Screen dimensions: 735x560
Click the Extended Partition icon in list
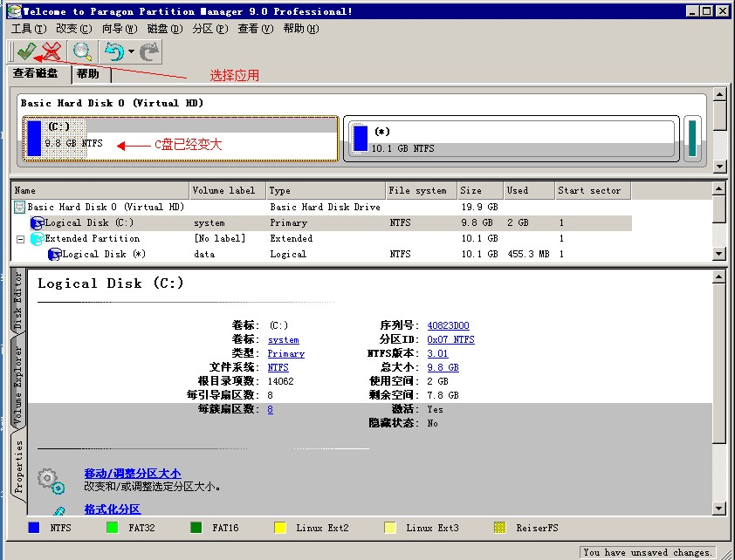[37, 239]
